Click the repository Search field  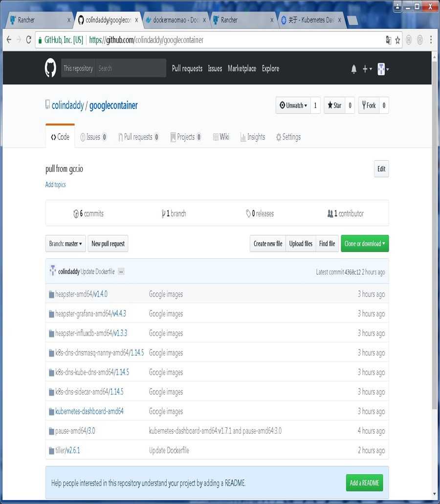tap(131, 68)
